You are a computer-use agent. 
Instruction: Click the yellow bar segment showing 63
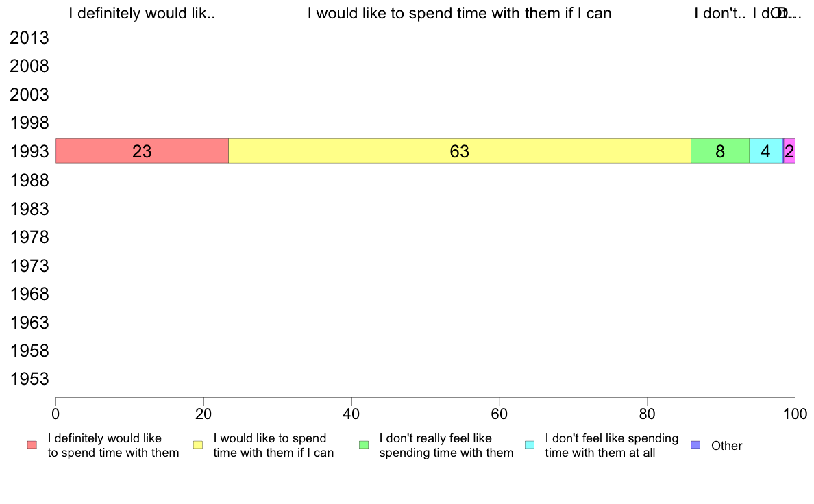pyautogui.click(x=460, y=151)
